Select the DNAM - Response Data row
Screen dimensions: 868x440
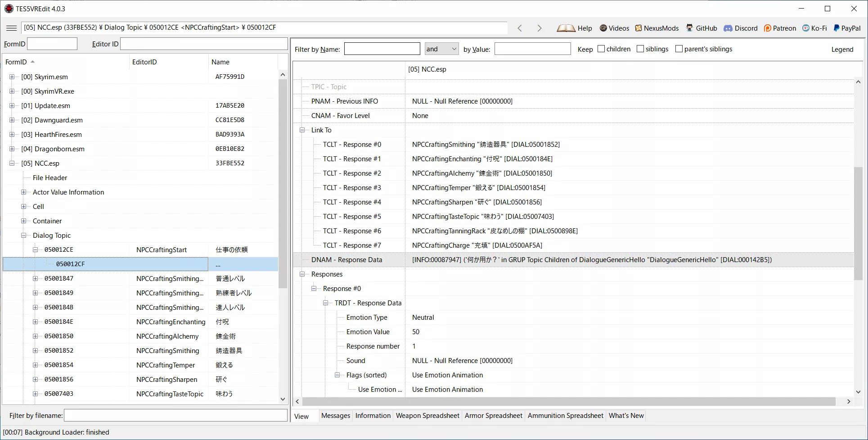(x=573, y=260)
